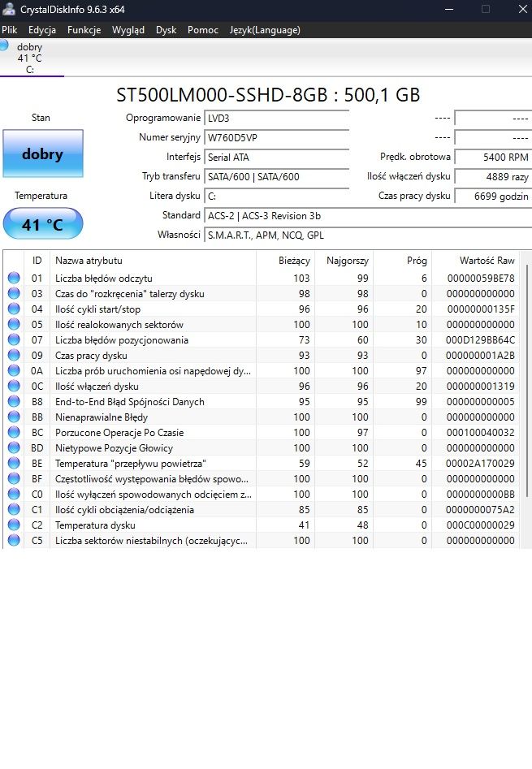Select the C: disk tab showing dobry 41 °C
Screen dimensions: 532x769
30,58
